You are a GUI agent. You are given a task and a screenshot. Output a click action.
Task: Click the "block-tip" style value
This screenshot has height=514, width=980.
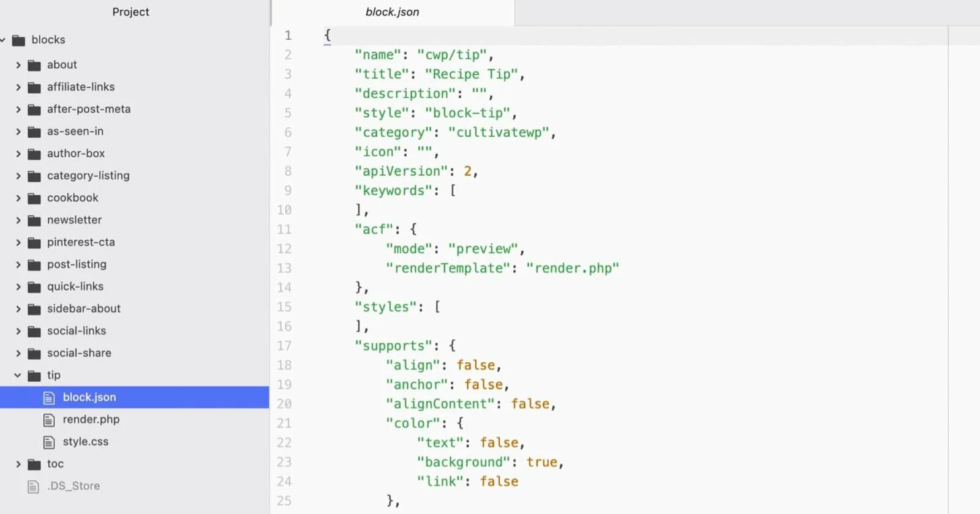coord(468,113)
